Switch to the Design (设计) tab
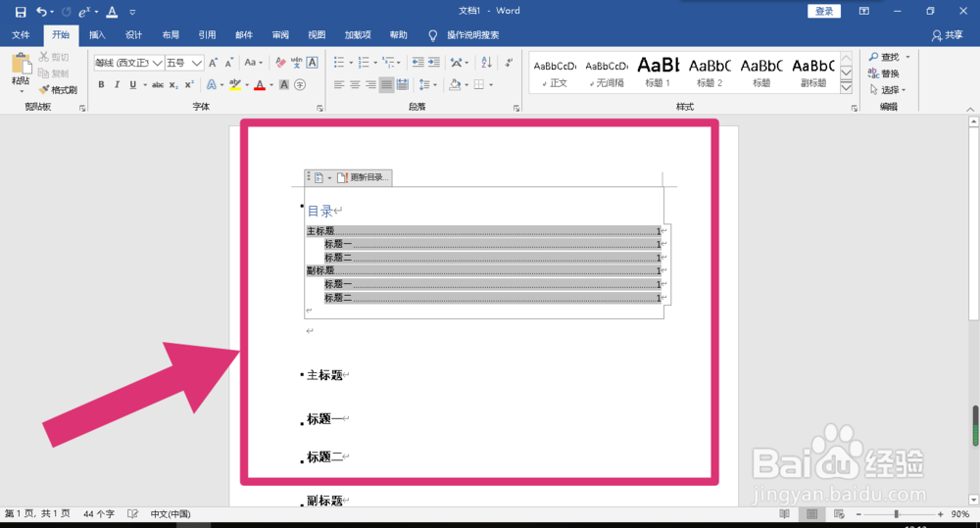This screenshot has width=980, height=528. coord(133,35)
